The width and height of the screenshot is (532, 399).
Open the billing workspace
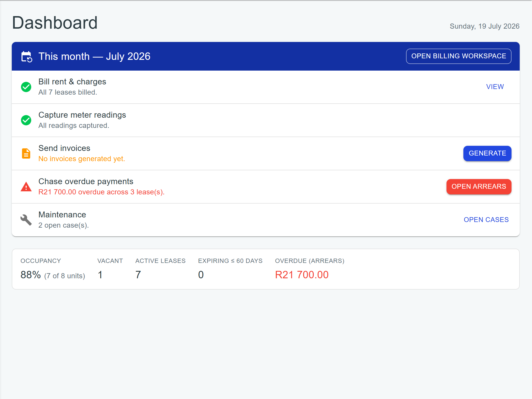tap(459, 56)
